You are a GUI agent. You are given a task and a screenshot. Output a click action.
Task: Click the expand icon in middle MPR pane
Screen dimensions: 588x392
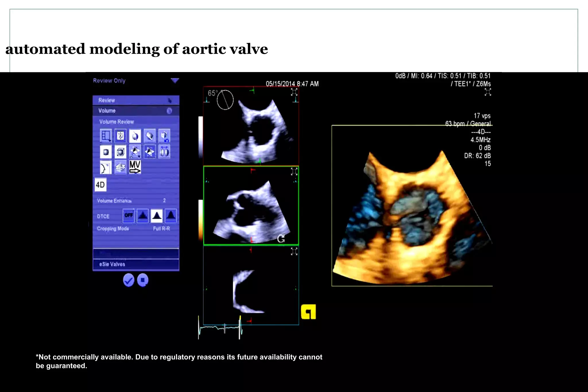pyautogui.click(x=294, y=172)
